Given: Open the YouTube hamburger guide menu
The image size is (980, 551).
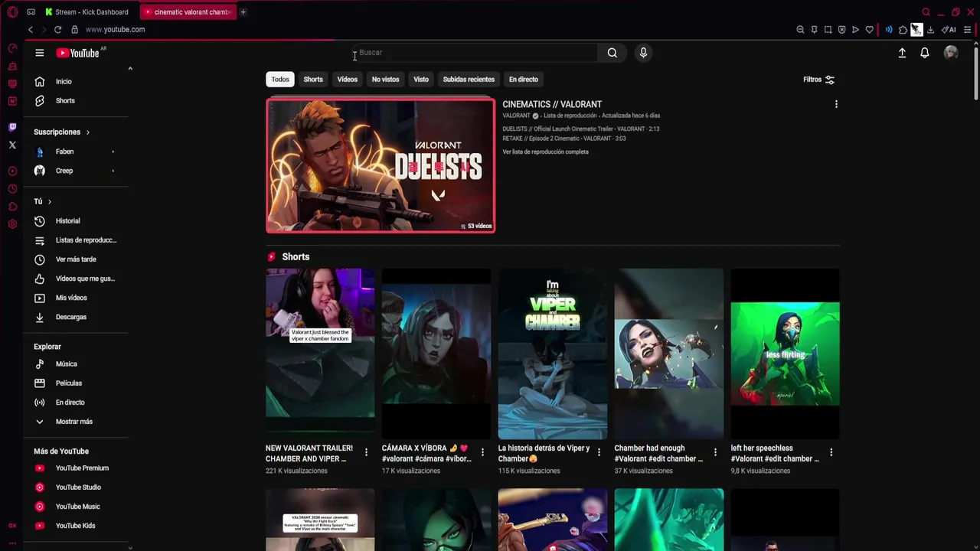Looking at the screenshot, I should point(39,53).
